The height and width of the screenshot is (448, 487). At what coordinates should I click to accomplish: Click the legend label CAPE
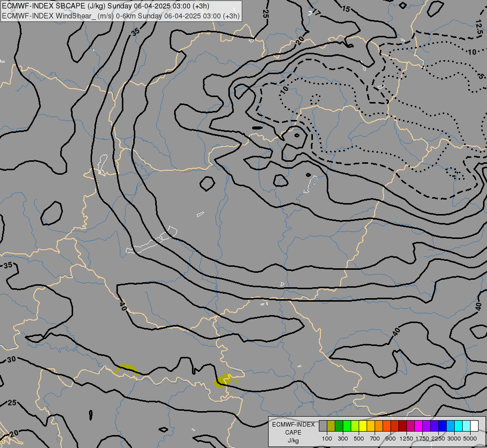coord(293,433)
